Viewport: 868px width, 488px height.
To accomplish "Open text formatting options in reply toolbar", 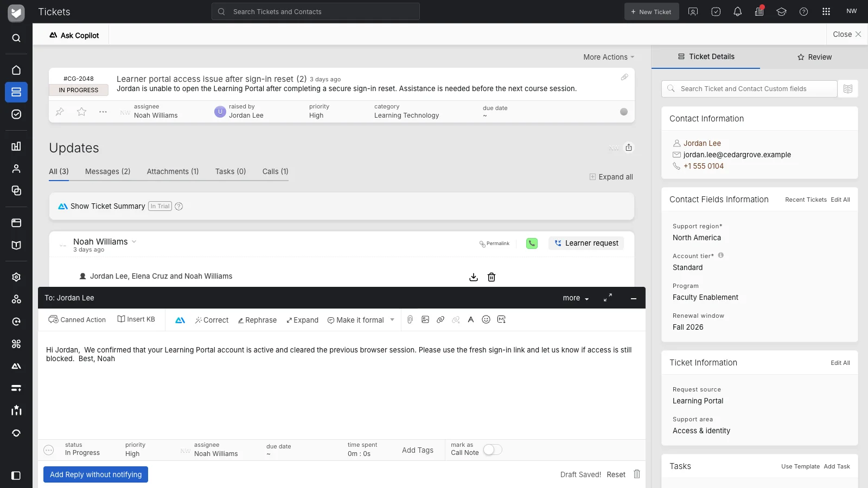I will 471,320.
